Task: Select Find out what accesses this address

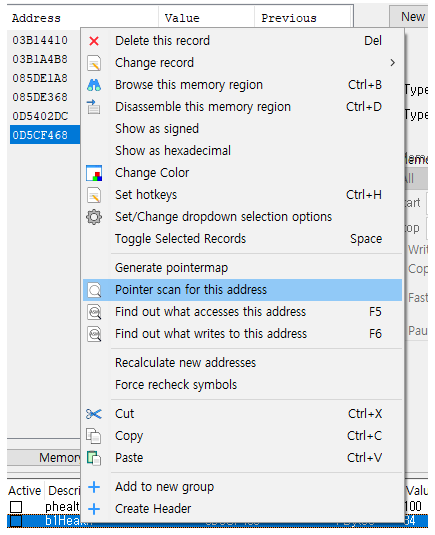Action: coord(243,312)
